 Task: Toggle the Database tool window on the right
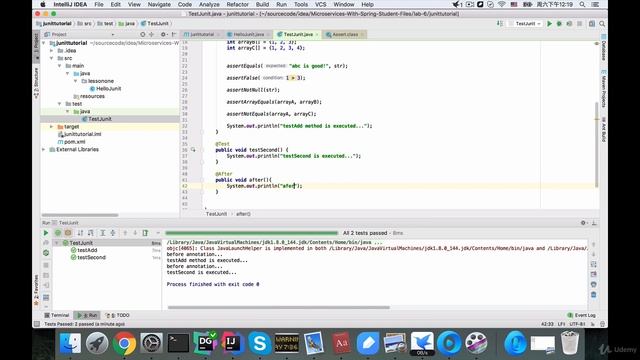(603, 48)
